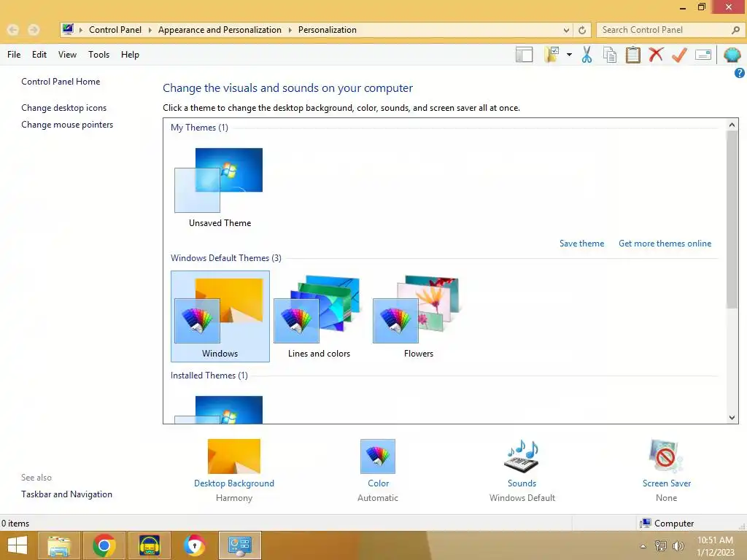Image resolution: width=747 pixels, height=560 pixels.
Task: Click the theme list scroll up arrow
Action: (x=732, y=125)
